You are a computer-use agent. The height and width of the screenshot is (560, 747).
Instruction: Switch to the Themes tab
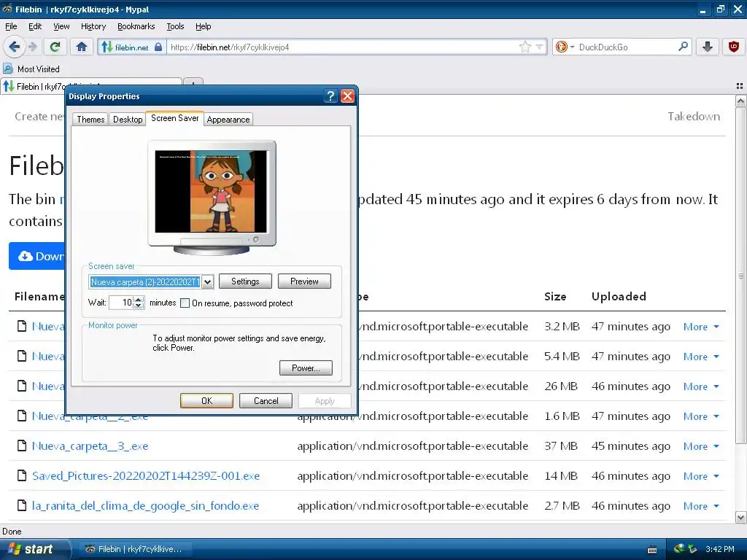click(90, 119)
